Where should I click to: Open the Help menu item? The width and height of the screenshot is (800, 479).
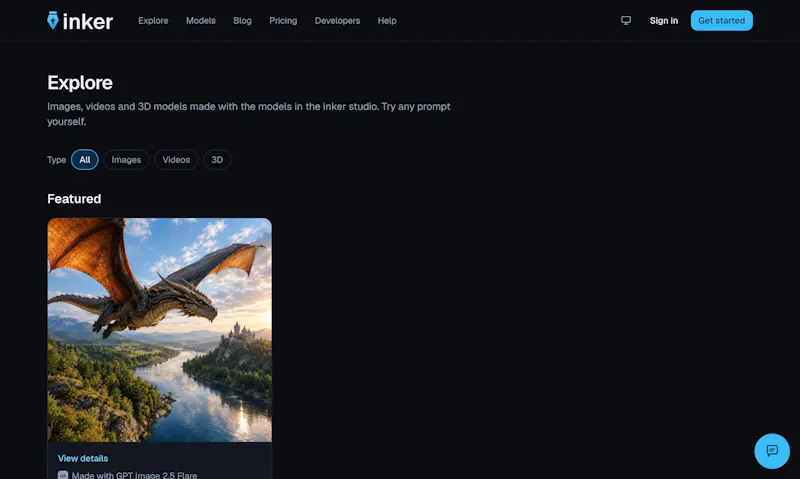(x=387, y=20)
